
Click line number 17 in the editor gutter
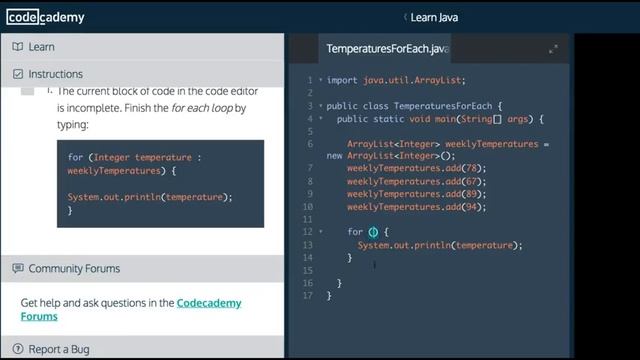pos(308,296)
